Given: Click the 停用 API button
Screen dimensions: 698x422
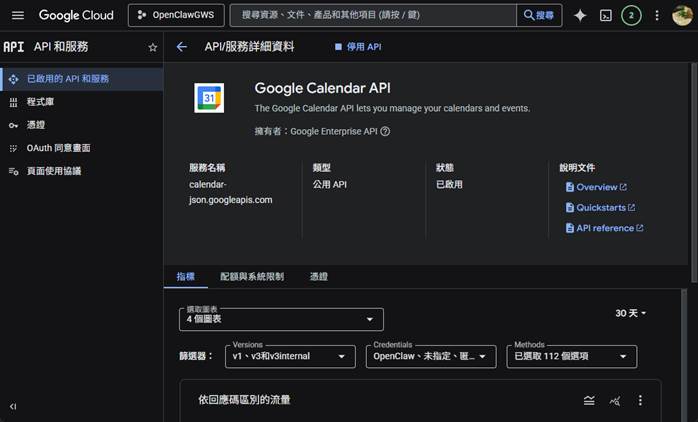Looking at the screenshot, I should (357, 47).
